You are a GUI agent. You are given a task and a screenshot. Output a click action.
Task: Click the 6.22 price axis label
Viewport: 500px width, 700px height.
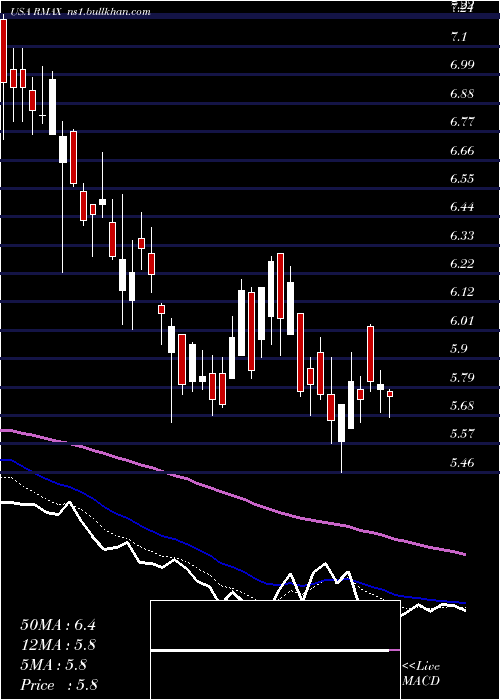tap(462, 263)
